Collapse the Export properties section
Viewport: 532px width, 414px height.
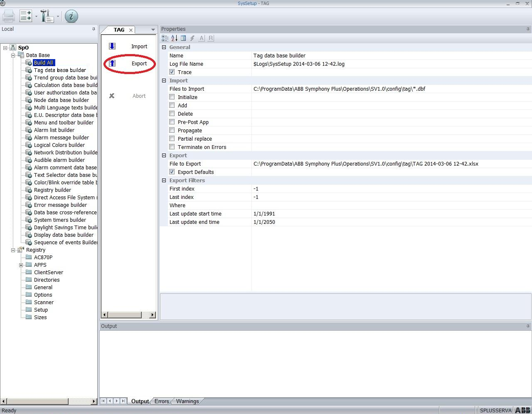(164, 155)
